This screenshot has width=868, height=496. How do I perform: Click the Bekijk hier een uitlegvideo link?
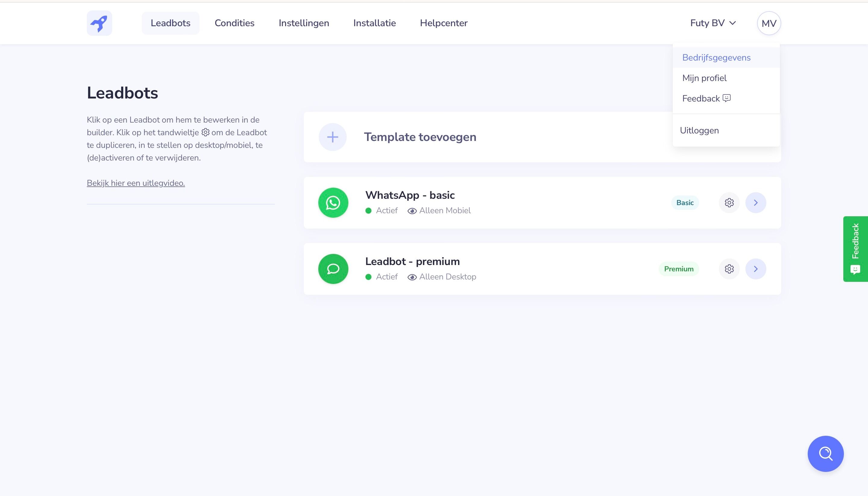(x=135, y=183)
